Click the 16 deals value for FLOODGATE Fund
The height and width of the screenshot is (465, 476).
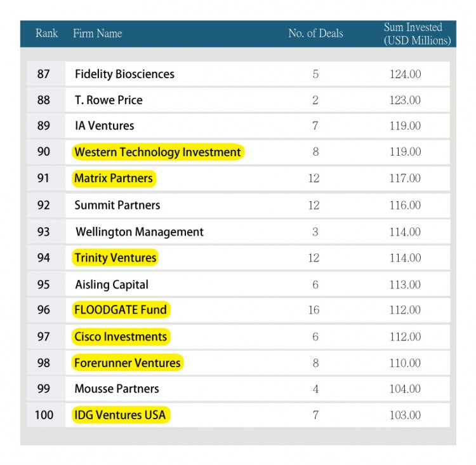point(315,310)
